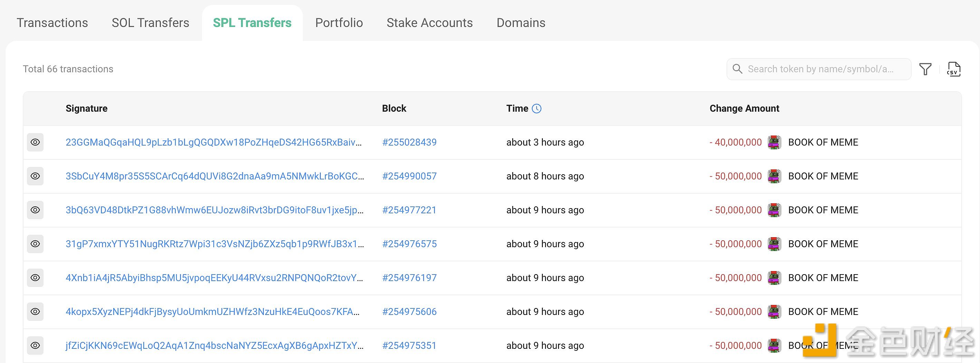The height and width of the screenshot is (363, 980).
Task: Toggle time format with clock icon
Action: pyautogui.click(x=536, y=109)
